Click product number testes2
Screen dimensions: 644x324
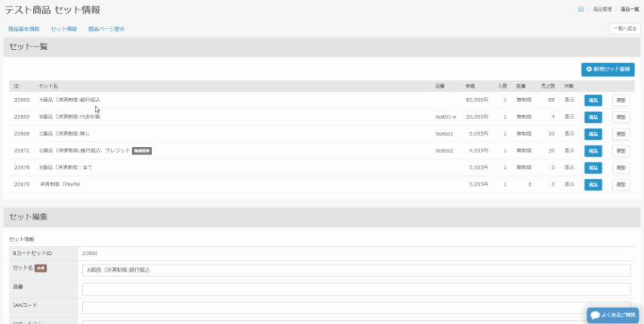pyautogui.click(x=445, y=150)
